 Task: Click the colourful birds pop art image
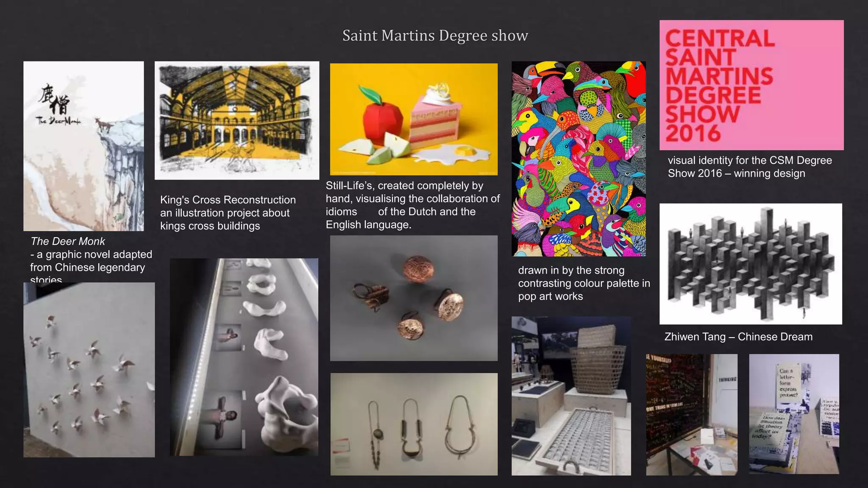(579, 159)
